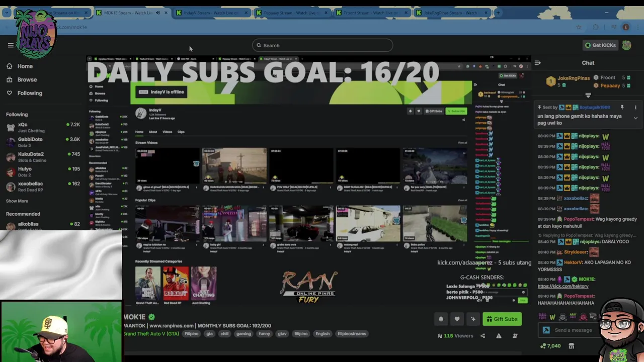Click the browser bookmark star icon
This screenshot has width=644, height=362.
click(x=579, y=27)
